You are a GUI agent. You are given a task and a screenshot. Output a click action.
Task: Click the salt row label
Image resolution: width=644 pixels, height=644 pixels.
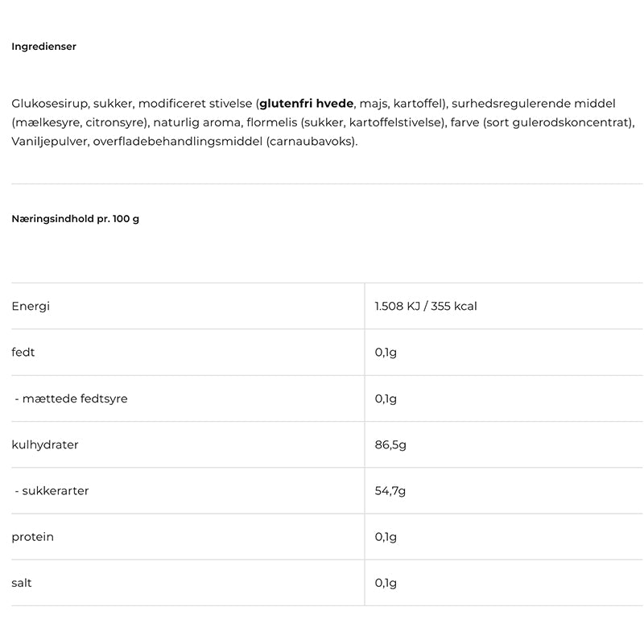point(22,583)
